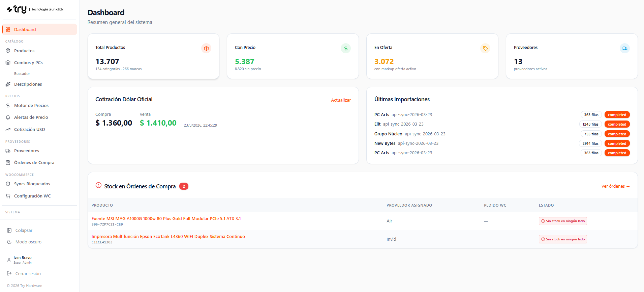Click the truck icon in Proveedores card

click(x=624, y=48)
